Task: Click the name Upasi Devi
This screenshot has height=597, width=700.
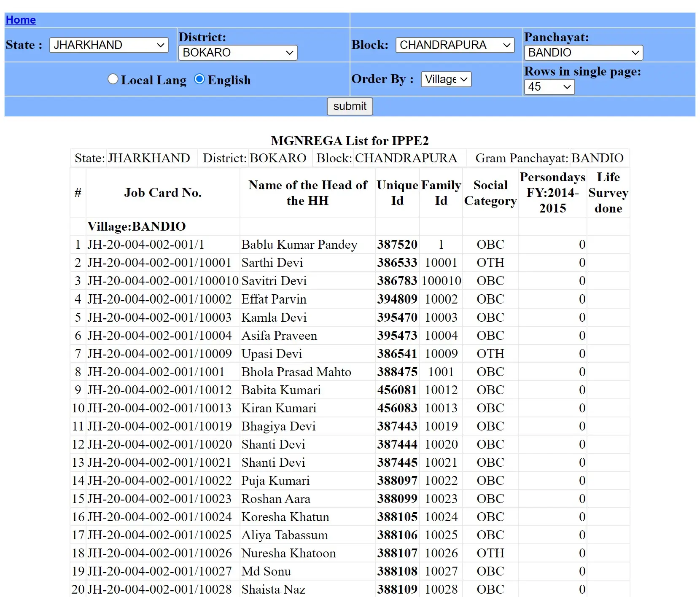Action: pyautogui.click(x=272, y=354)
